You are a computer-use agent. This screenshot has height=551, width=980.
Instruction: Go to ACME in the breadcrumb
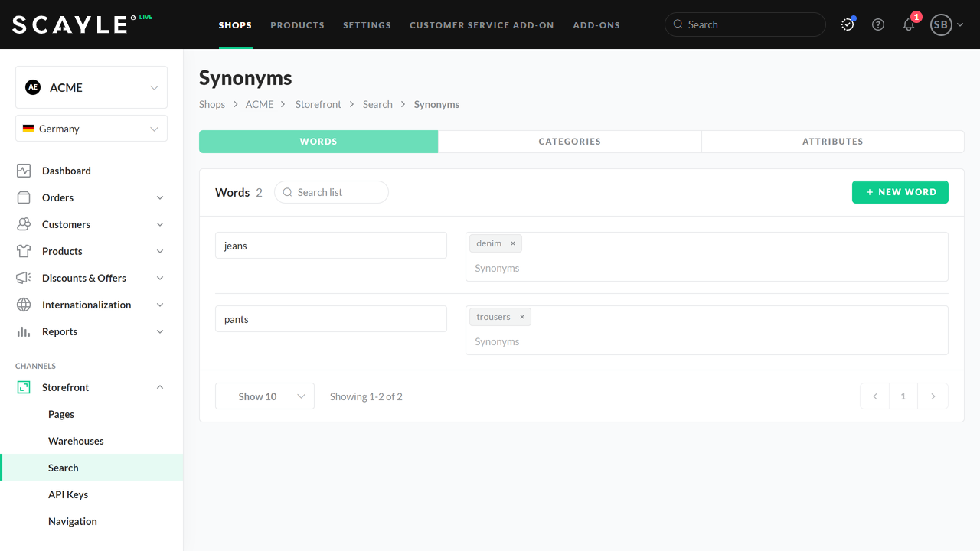tap(260, 104)
